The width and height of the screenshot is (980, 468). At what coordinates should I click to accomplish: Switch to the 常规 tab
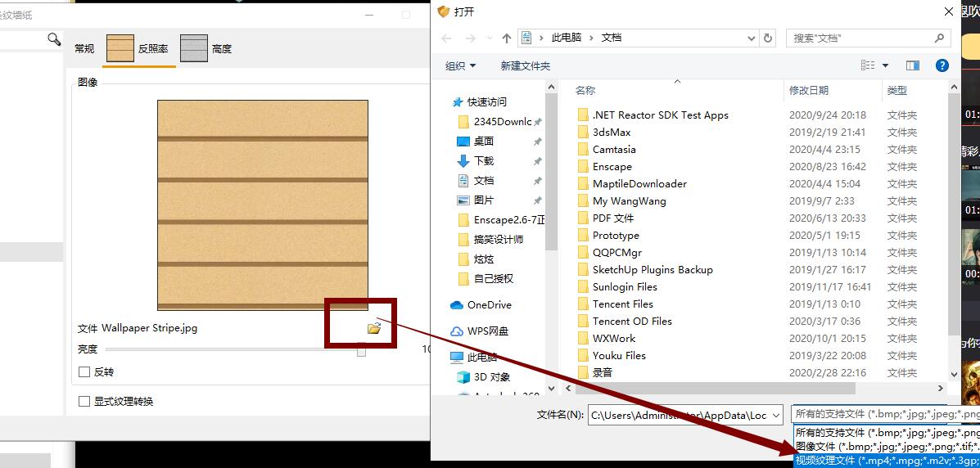84,48
